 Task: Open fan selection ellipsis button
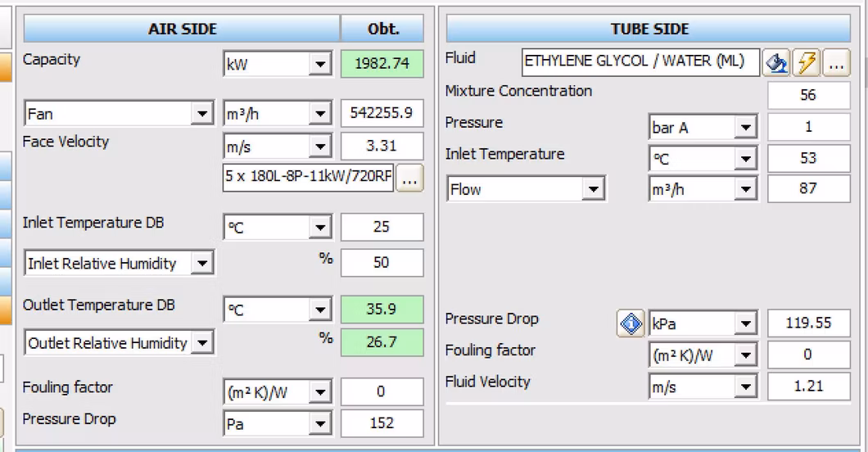[x=409, y=178]
